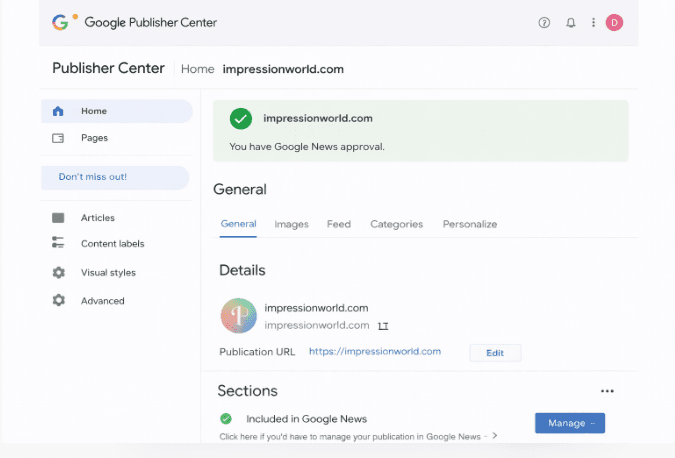Click the Sections heading
675x458 pixels.
coord(248,391)
